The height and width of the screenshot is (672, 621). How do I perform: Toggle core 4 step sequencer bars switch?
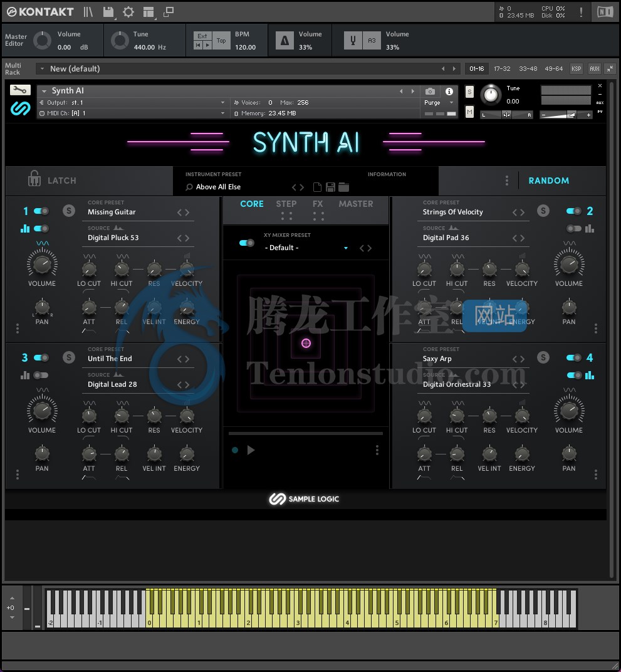click(x=573, y=375)
